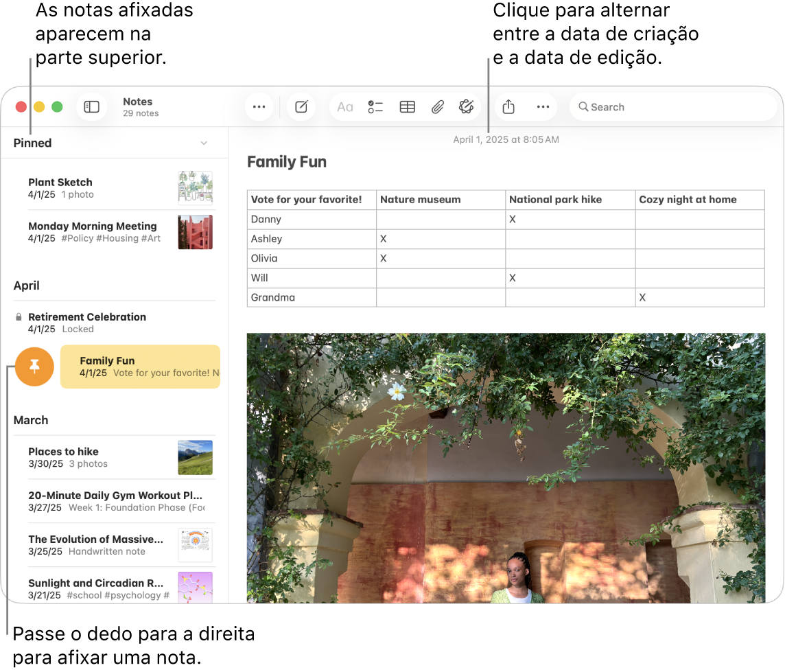Attach a file using the paperclip icon

click(x=438, y=106)
